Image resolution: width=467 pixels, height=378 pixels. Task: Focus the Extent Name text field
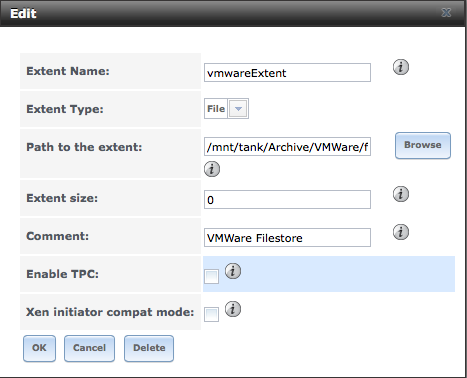pos(287,73)
